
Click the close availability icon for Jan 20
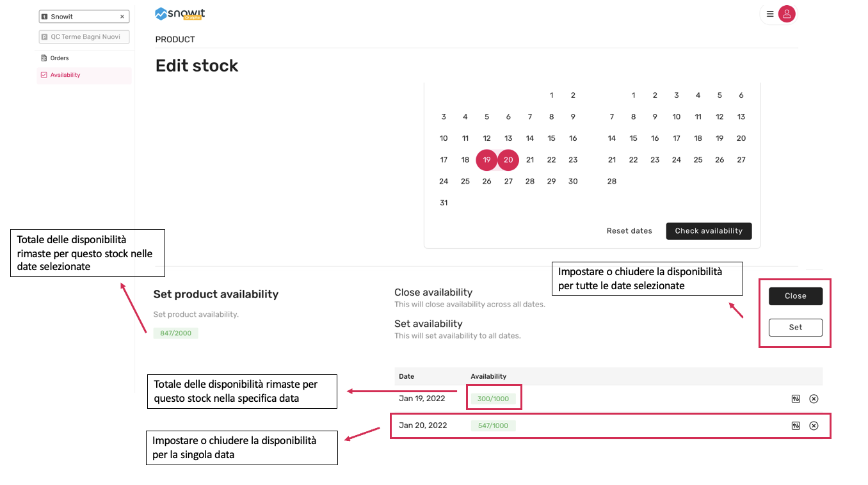[x=814, y=425]
